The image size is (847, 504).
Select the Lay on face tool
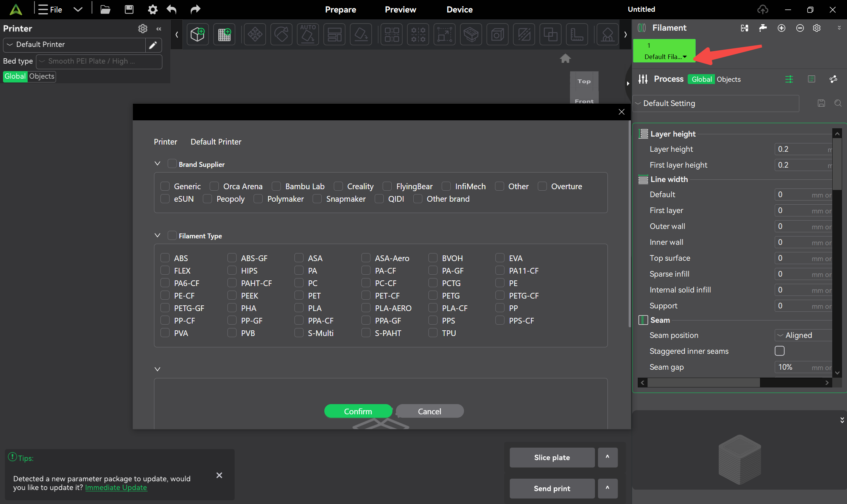tap(361, 34)
